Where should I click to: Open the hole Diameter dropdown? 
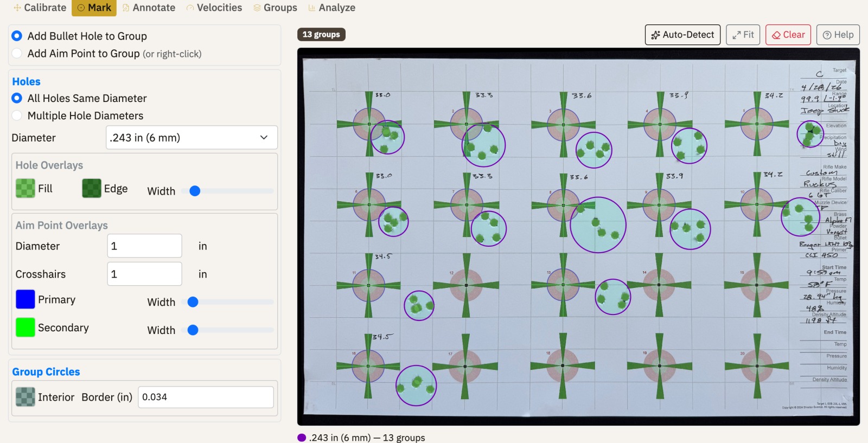[192, 138]
